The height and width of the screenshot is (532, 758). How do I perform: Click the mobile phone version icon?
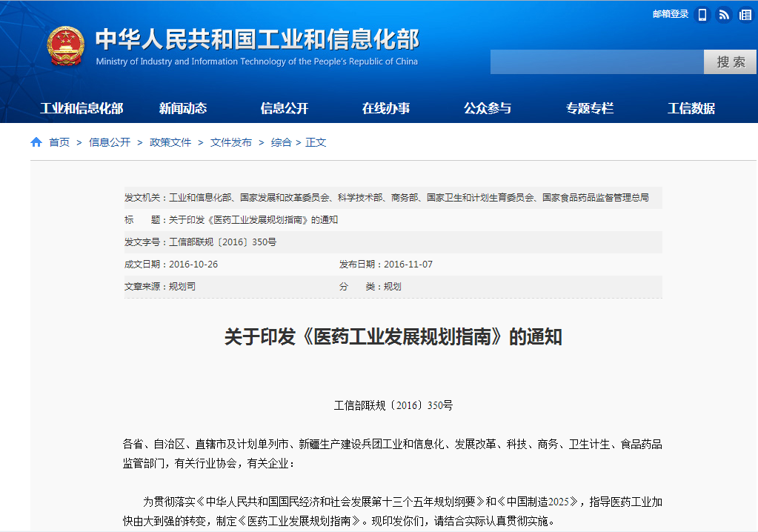[x=702, y=15]
